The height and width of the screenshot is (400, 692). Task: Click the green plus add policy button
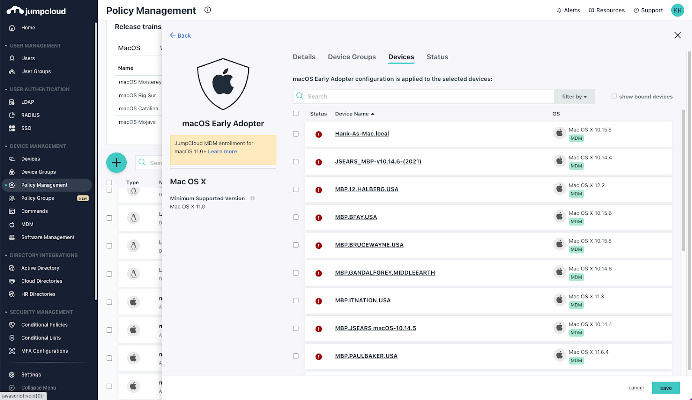pos(116,162)
